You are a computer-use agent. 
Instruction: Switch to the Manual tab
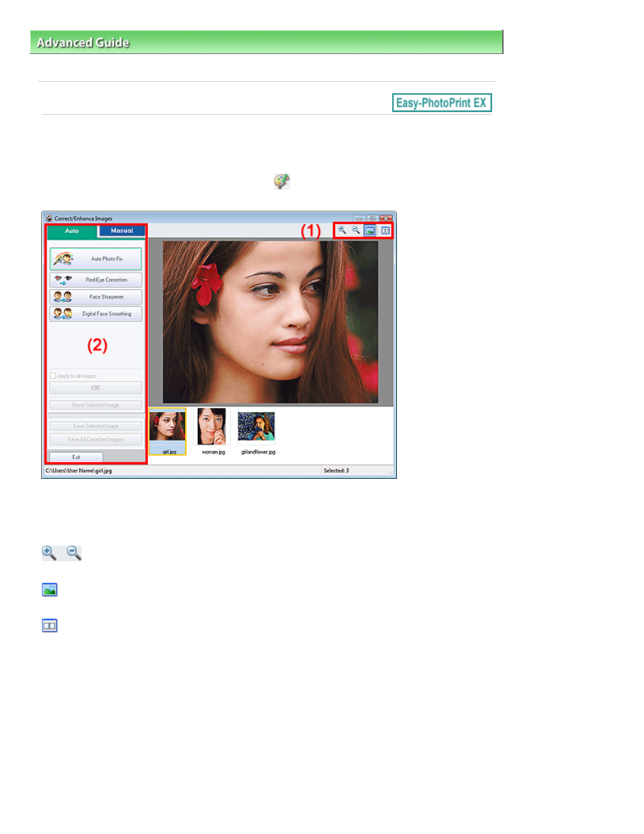click(122, 231)
